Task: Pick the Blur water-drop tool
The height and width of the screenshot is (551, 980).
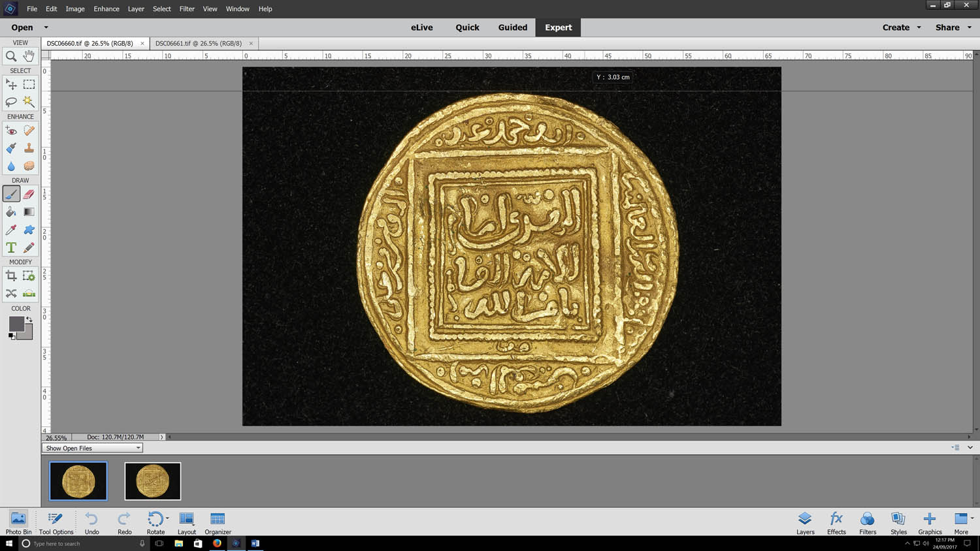Action: (11, 166)
